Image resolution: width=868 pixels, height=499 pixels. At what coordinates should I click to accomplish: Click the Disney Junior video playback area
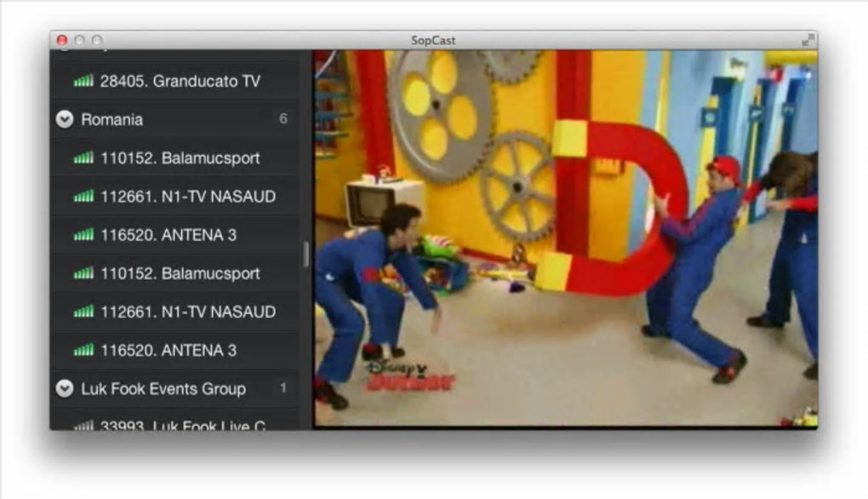pyautogui.click(x=565, y=238)
